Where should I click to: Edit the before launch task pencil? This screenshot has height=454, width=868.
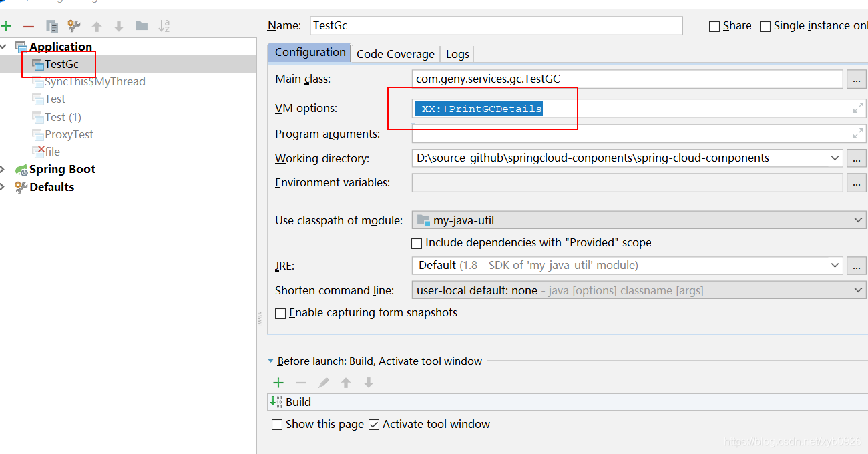point(324,383)
